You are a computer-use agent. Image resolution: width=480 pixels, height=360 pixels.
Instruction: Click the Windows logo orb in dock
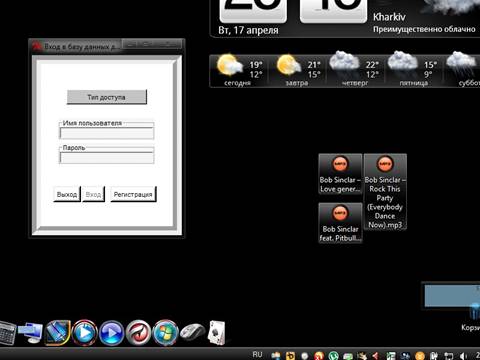tap(165, 333)
